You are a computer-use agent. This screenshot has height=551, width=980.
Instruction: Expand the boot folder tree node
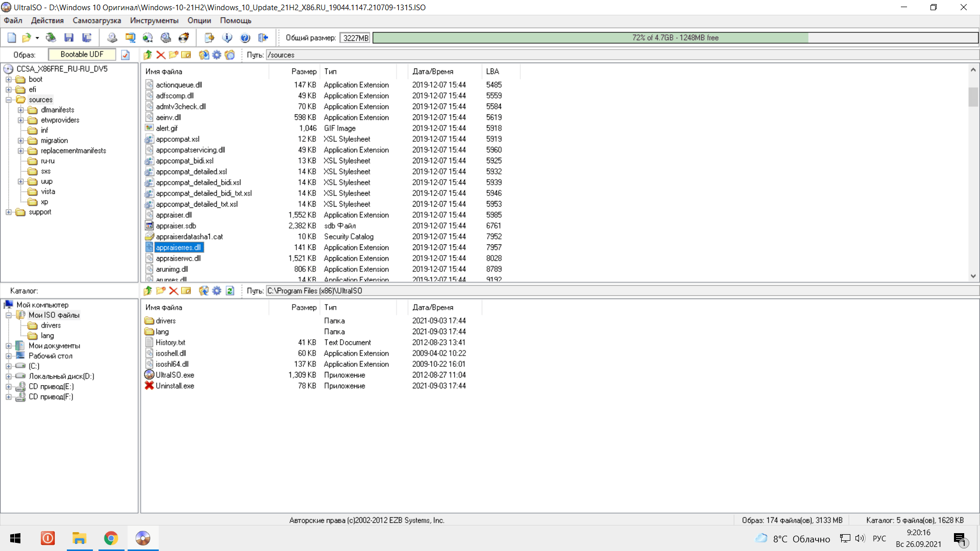[x=9, y=80]
